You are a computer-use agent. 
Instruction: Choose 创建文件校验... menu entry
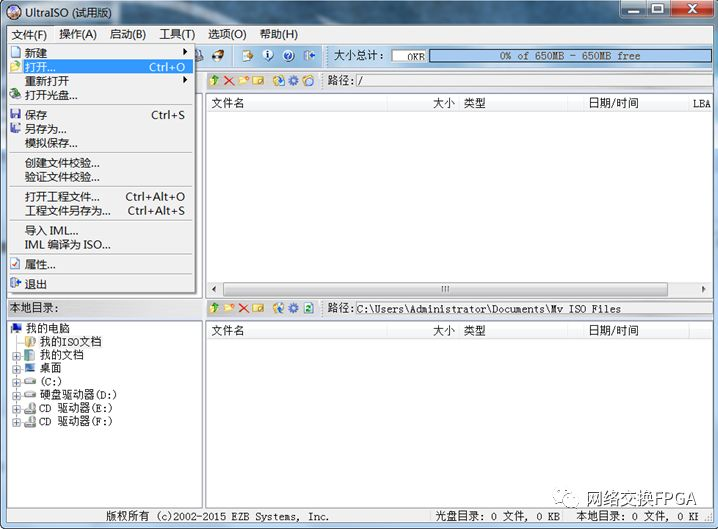click(101, 163)
